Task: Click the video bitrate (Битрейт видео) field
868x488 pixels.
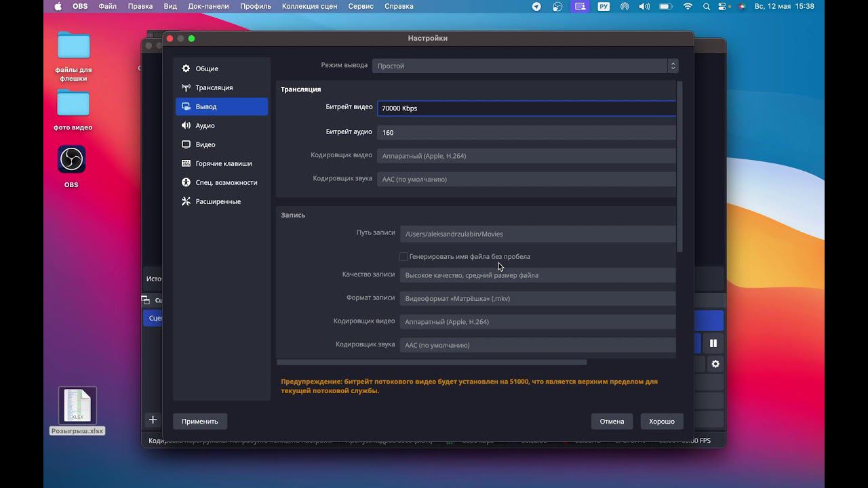Action: pyautogui.click(x=526, y=108)
